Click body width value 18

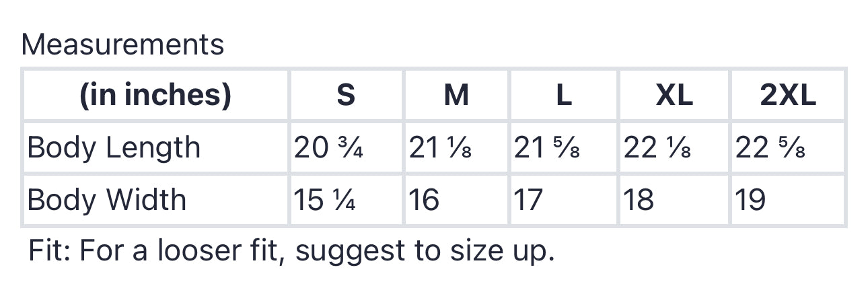(x=639, y=200)
